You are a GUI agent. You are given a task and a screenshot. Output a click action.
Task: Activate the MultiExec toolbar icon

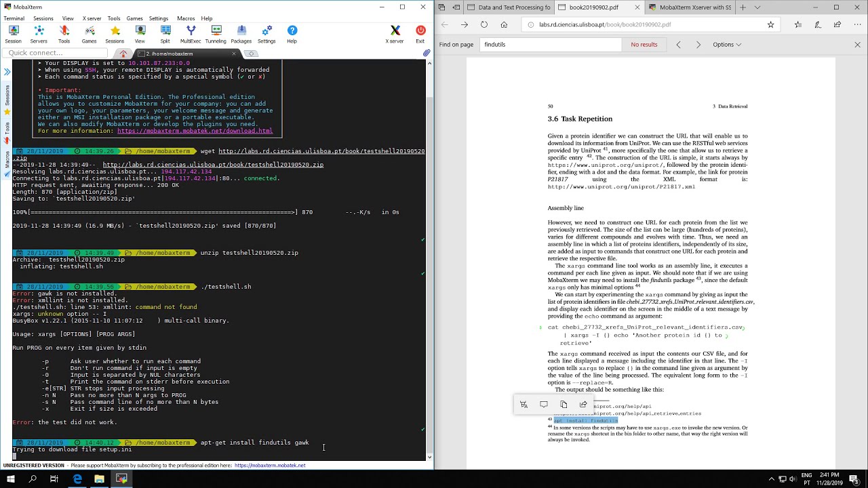(191, 35)
